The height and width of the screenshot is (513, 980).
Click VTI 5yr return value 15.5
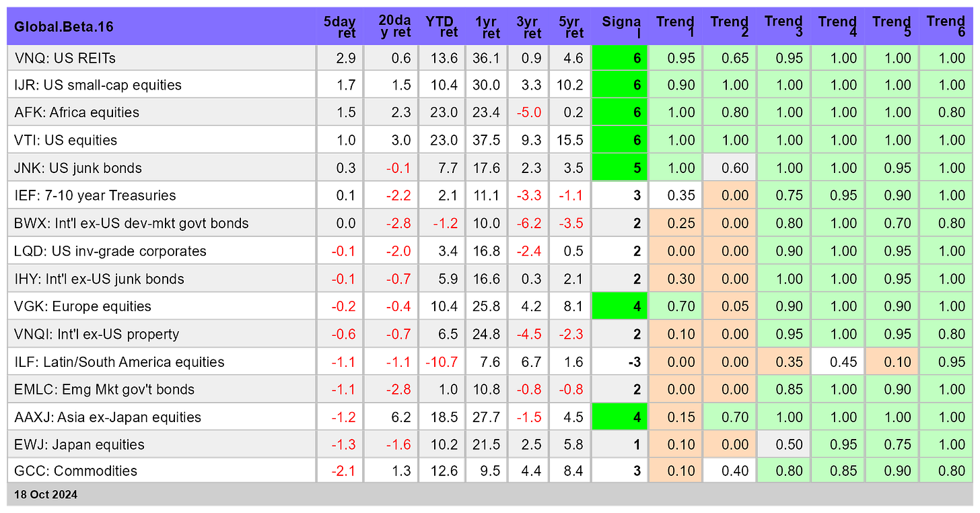click(571, 140)
